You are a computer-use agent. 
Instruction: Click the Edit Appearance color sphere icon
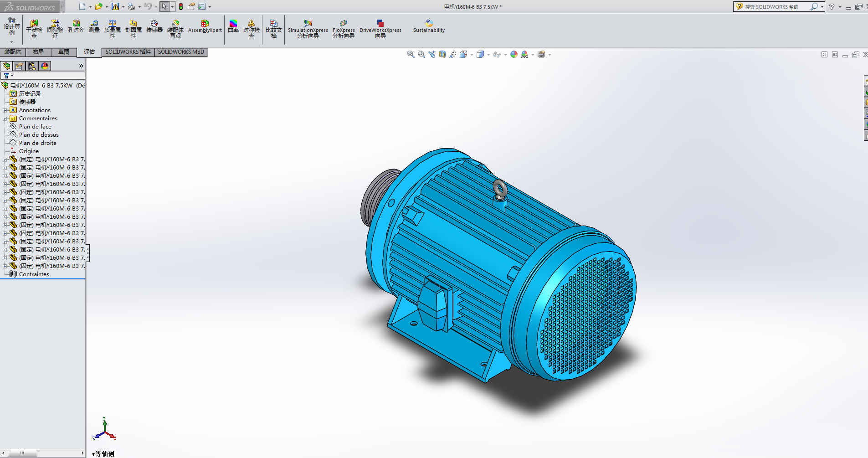pyautogui.click(x=514, y=54)
